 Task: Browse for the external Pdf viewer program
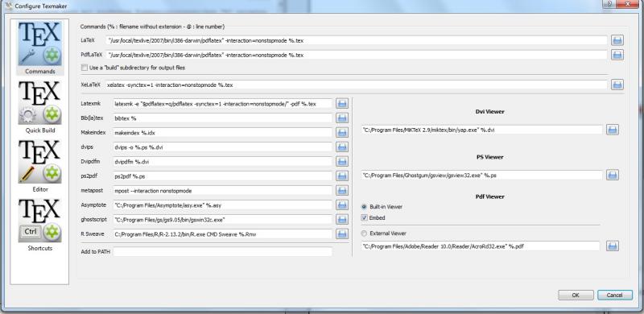point(613,246)
